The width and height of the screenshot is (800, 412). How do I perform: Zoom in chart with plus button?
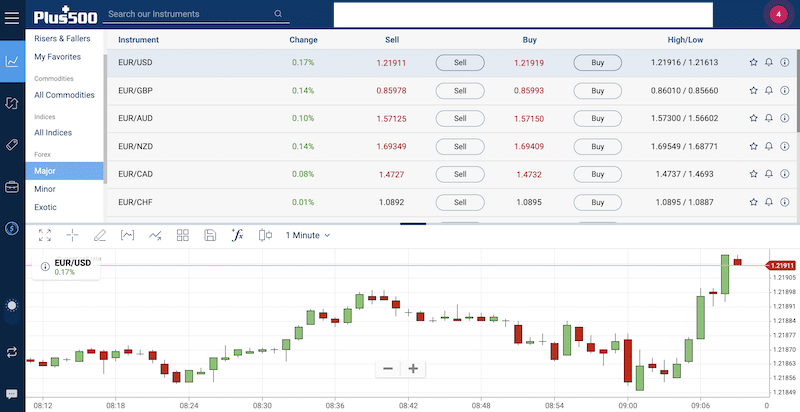413,368
